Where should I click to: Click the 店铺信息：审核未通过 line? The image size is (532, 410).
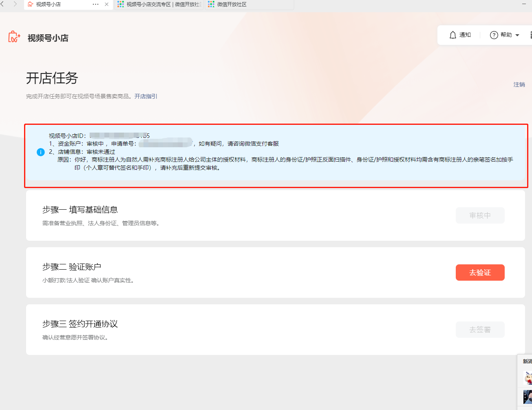coord(82,152)
